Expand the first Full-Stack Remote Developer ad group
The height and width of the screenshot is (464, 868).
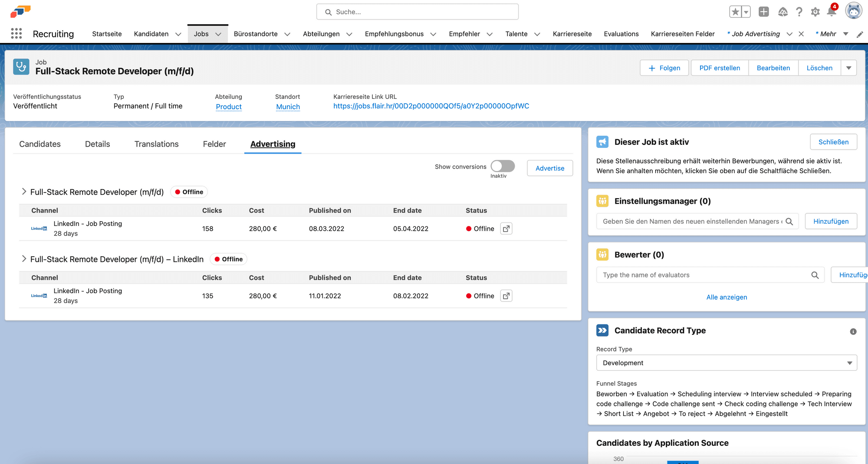24,192
